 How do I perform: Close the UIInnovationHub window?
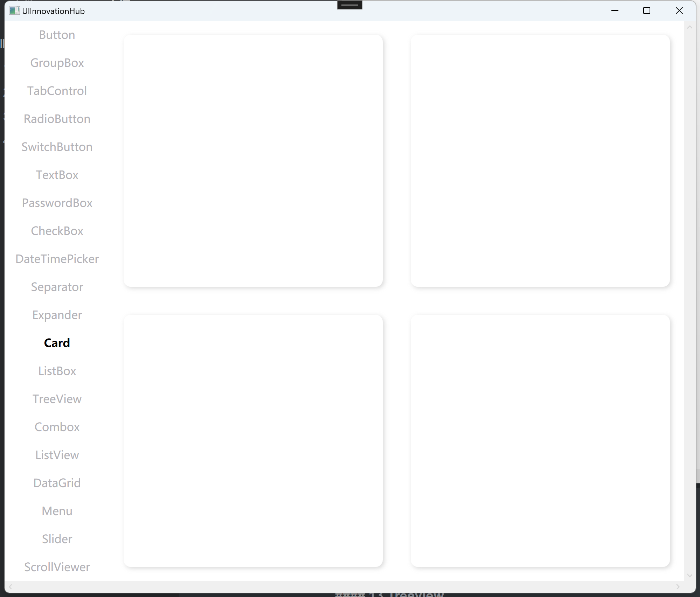[679, 11]
